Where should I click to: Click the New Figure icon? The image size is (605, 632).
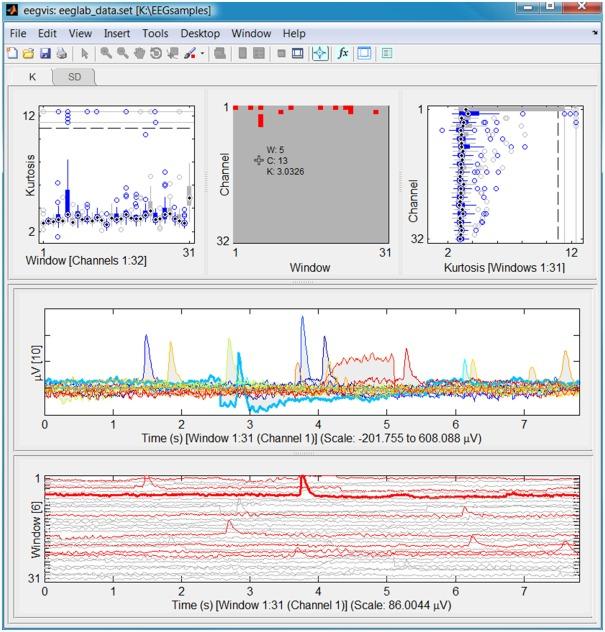pos(12,53)
